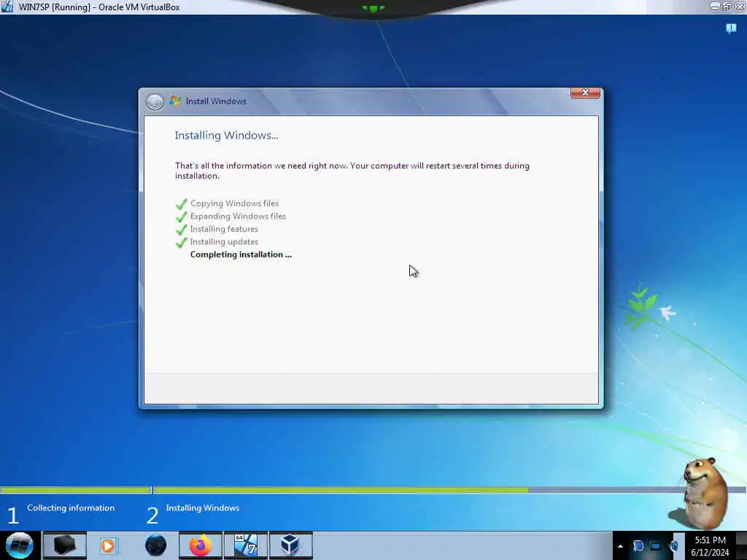This screenshot has height=560, width=747.
Task: Show hidden system tray icons
Action: (x=620, y=546)
